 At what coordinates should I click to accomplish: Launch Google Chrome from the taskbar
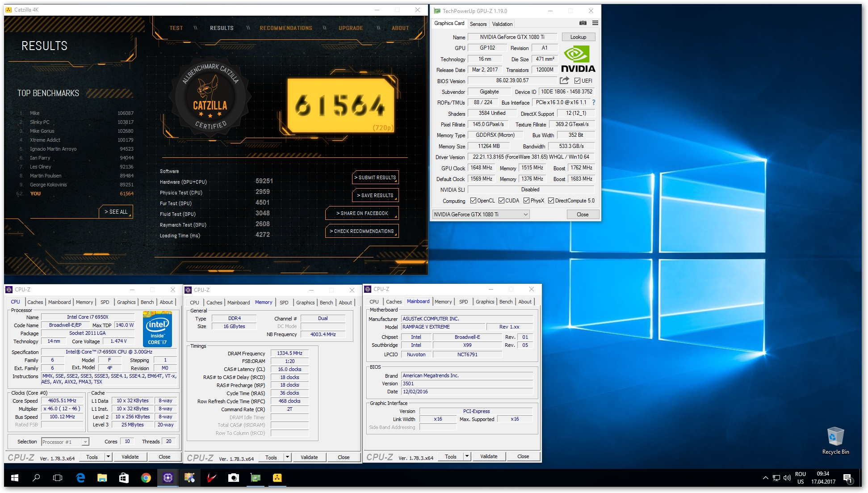[146, 478]
